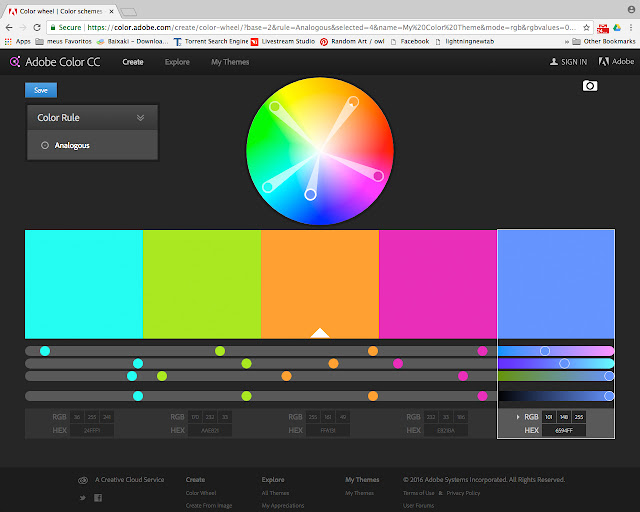Screen dimensions: 640x512
Task: Show more bookmarks with double chevron
Action: pos(567,42)
